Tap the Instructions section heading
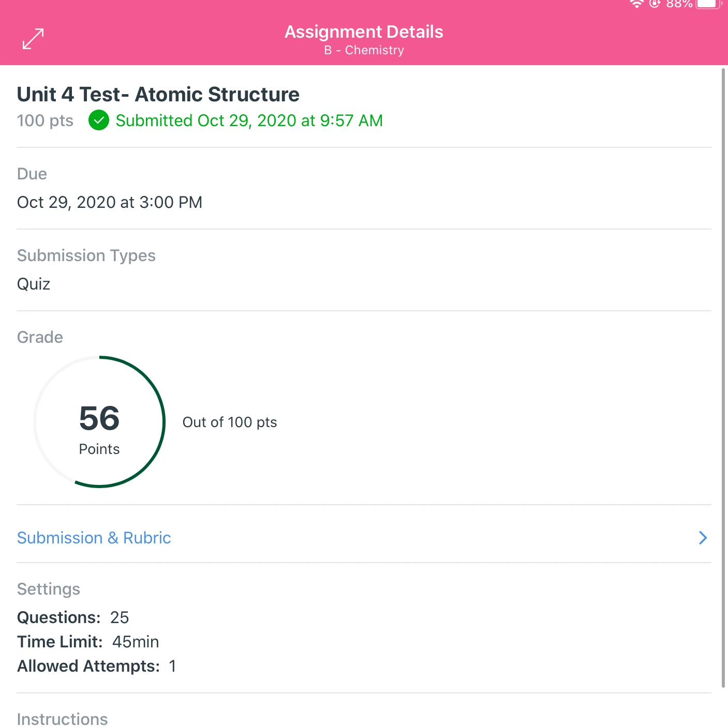Screen dimensions: 728x727 pos(63,719)
